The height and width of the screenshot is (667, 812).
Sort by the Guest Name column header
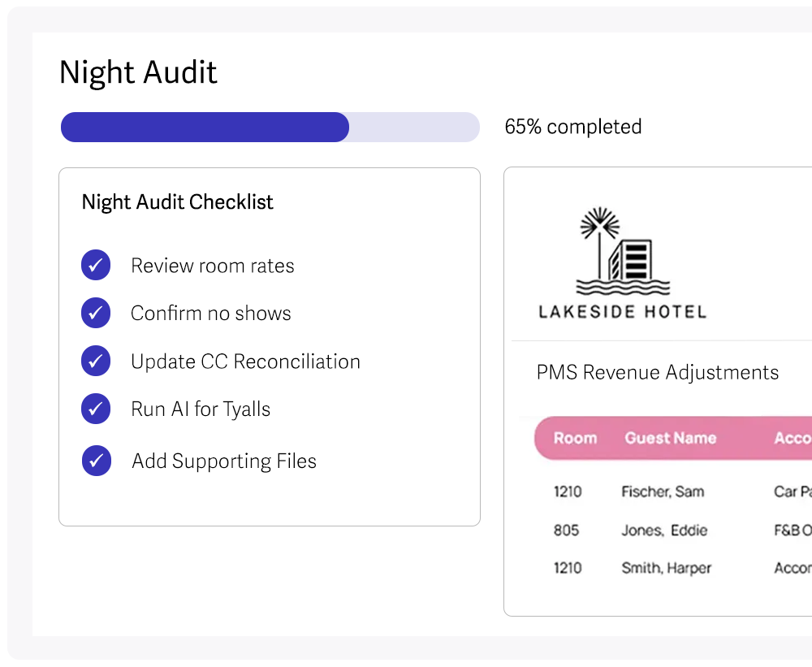[670, 438]
